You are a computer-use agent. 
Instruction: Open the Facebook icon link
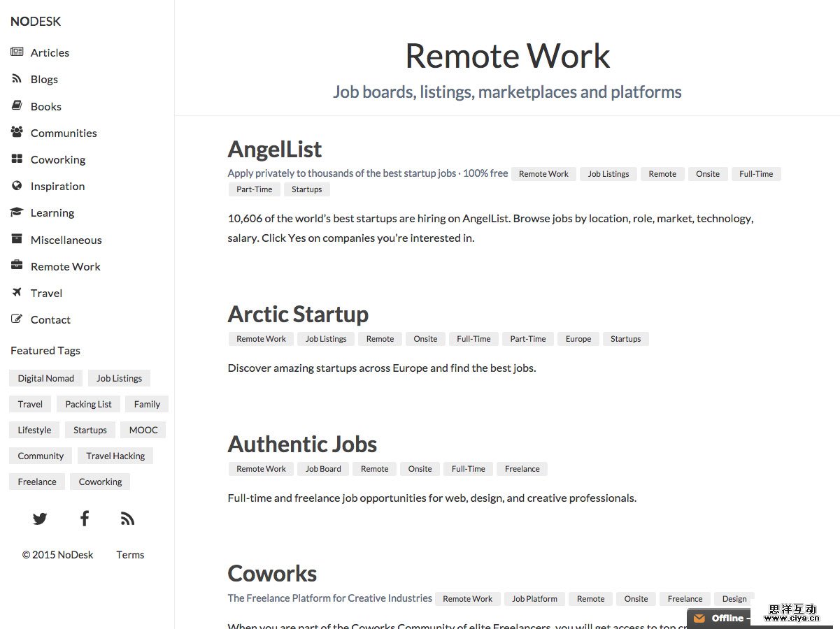pos(84,519)
